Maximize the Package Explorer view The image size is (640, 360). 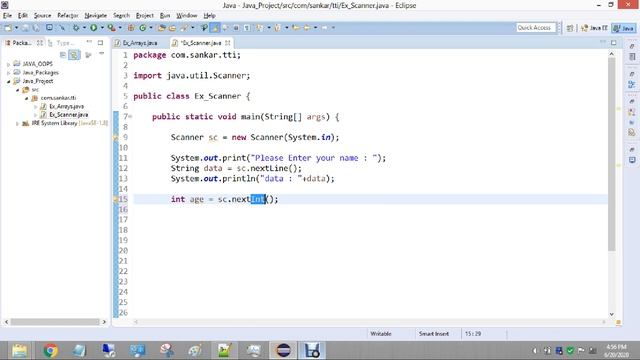[x=100, y=42]
